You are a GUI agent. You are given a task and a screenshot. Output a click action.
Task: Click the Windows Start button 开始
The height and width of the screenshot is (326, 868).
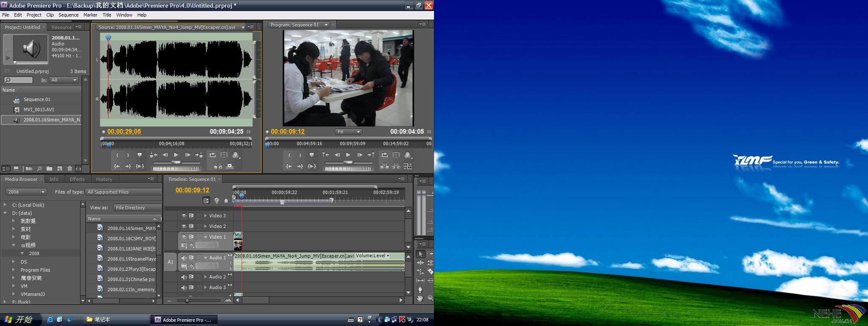coord(19,320)
